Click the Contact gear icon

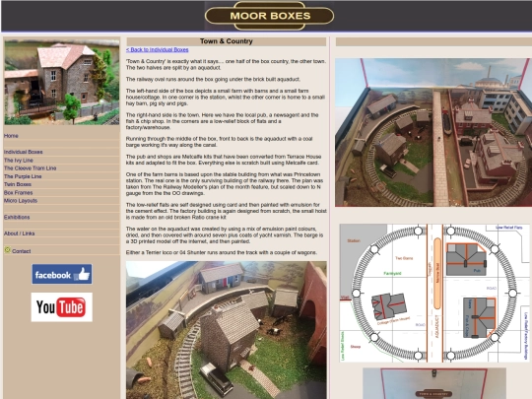tap(8, 250)
